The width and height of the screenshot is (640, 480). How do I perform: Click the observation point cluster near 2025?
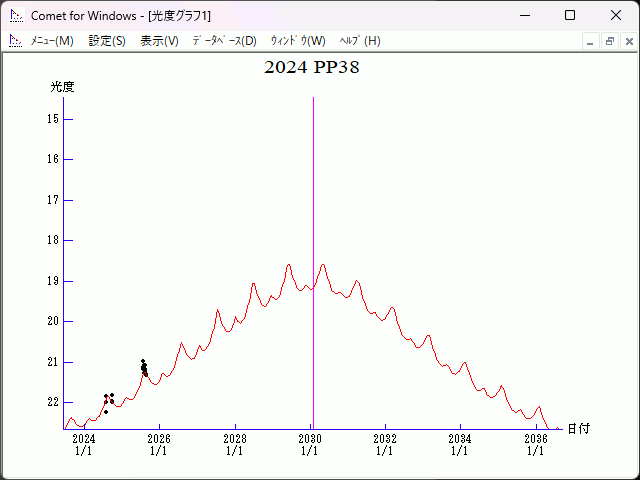144,368
